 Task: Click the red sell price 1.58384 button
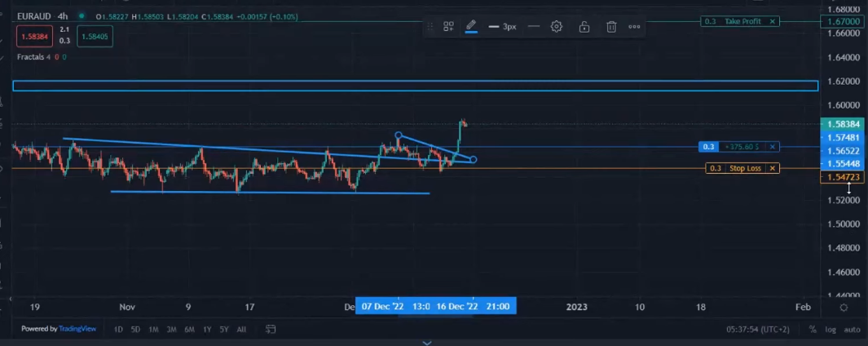tap(34, 36)
